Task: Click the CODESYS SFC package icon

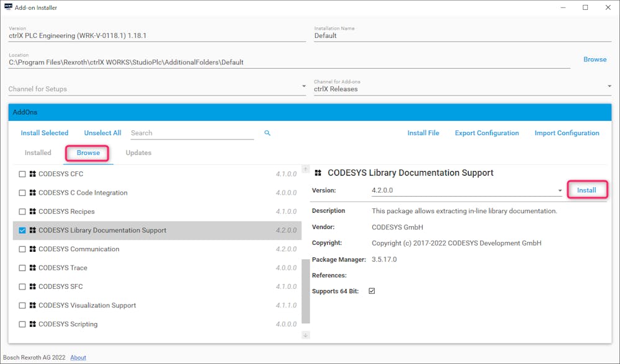Action: [x=32, y=286]
